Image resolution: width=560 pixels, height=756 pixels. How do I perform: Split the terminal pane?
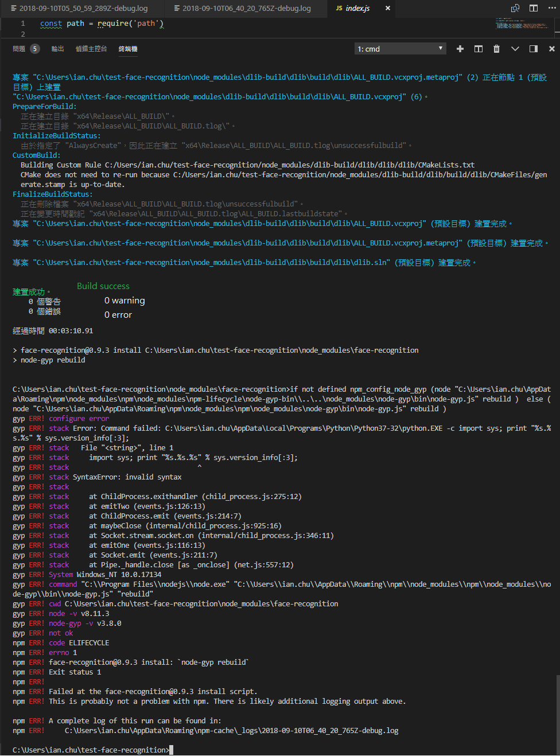click(x=479, y=49)
